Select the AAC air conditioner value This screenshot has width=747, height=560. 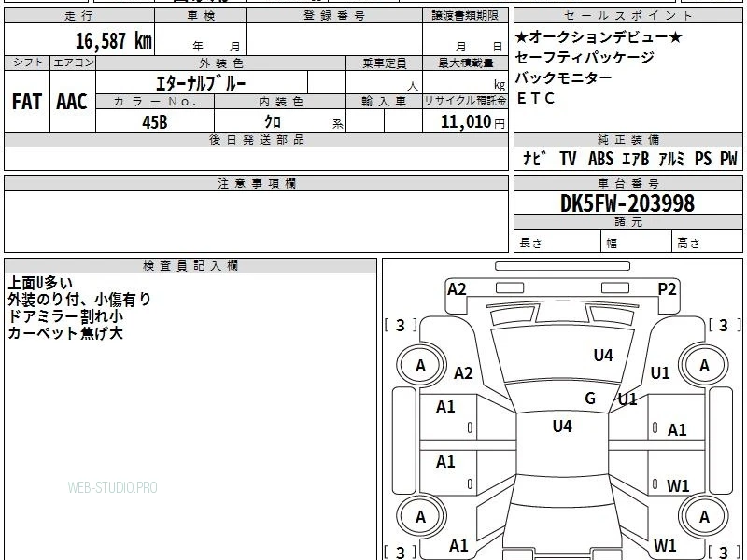[x=72, y=102]
